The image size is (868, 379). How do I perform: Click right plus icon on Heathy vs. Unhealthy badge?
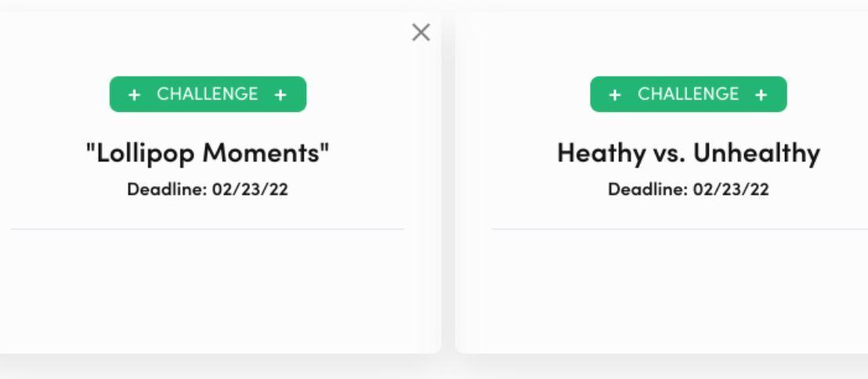coord(761,95)
